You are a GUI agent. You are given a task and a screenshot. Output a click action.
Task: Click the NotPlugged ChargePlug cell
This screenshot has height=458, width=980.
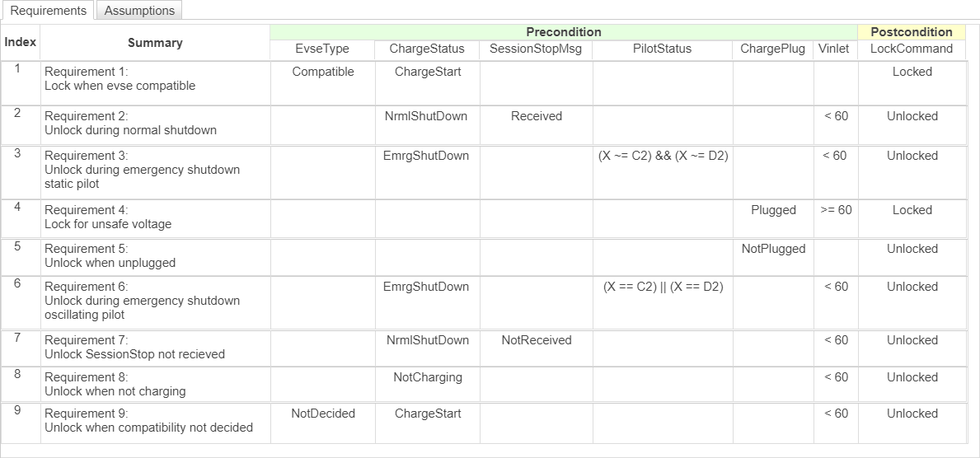point(772,249)
